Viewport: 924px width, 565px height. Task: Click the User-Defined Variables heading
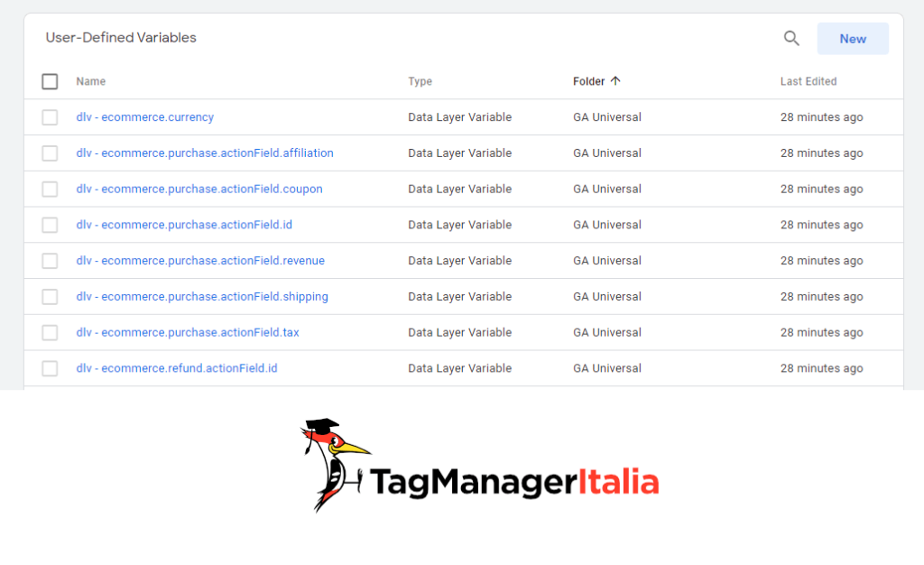(x=121, y=38)
